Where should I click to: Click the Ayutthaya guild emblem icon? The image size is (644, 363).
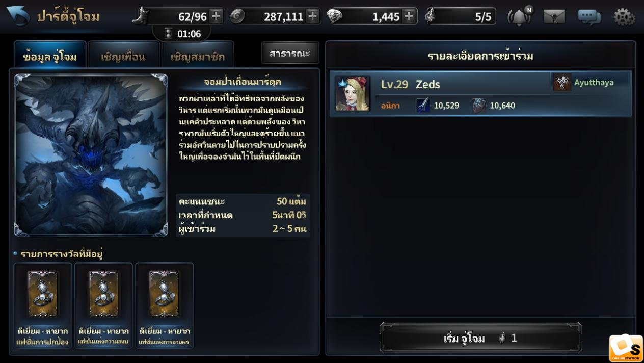click(562, 83)
